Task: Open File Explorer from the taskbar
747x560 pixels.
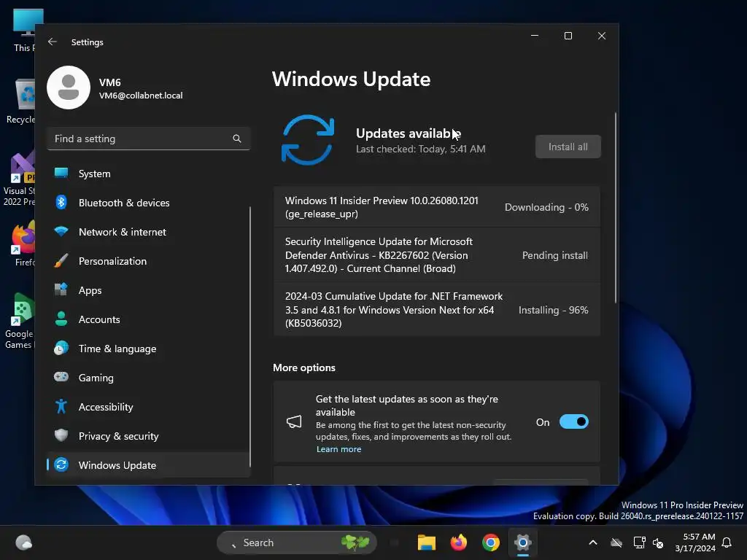Action: pyautogui.click(x=426, y=542)
